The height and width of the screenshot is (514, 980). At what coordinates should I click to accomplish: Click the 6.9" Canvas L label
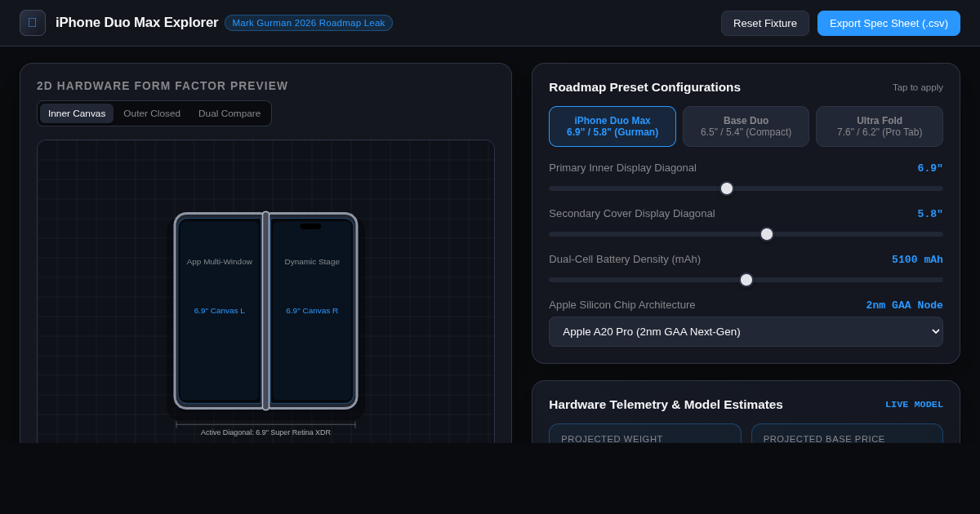(220, 311)
